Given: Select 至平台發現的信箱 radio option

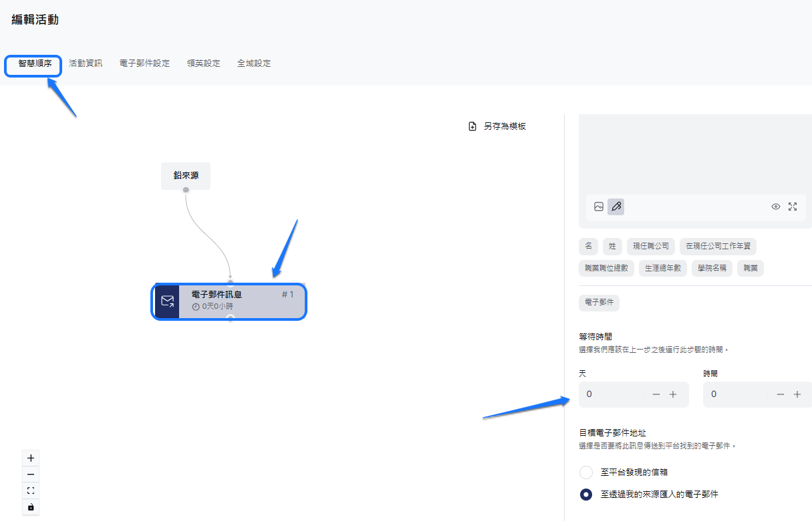Looking at the screenshot, I should [x=586, y=473].
